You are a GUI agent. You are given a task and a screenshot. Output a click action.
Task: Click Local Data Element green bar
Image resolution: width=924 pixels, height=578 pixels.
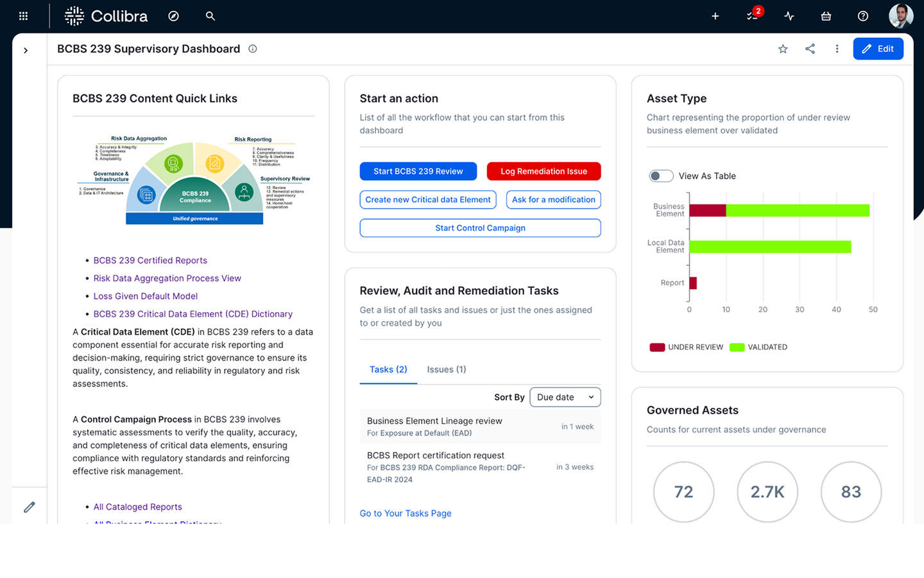770,247
